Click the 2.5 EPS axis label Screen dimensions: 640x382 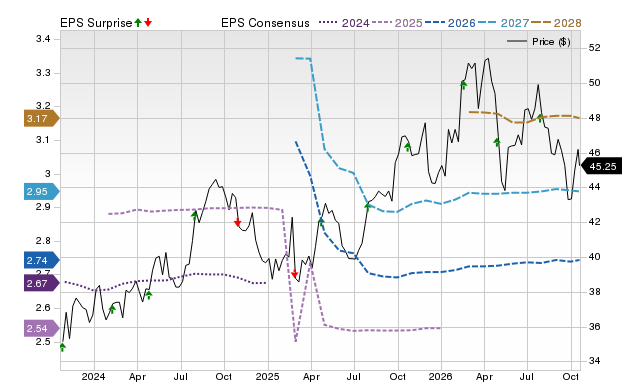pyautogui.click(x=43, y=342)
